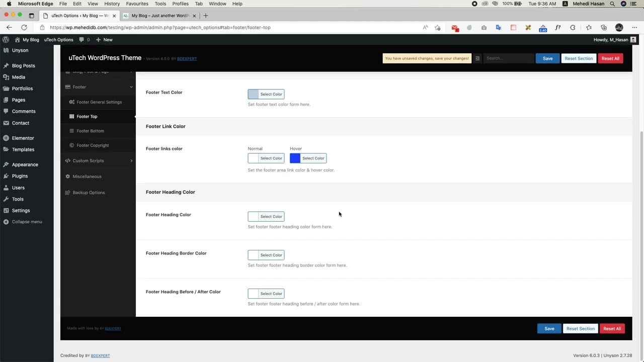The width and height of the screenshot is (644, 362).
Task: Open the Edit menu
Action: pyautogui.click(x=77, y=4)
